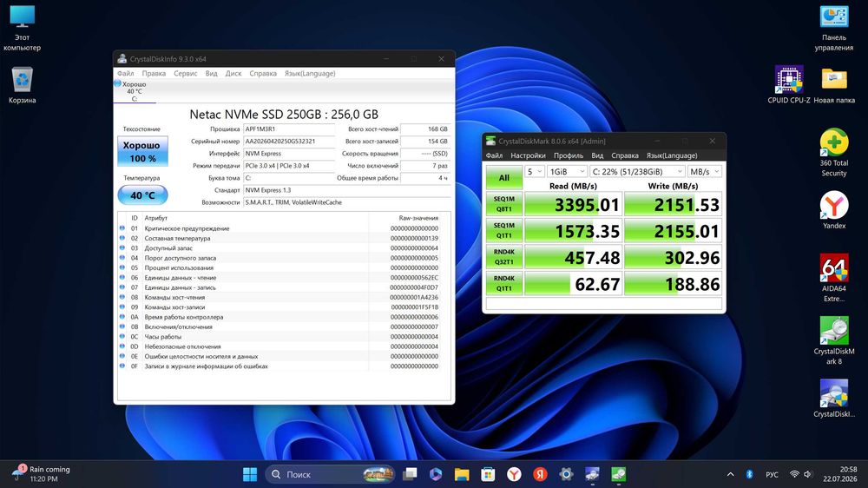
Task: Open the Windows Start menu
Action: click(x=250, y=474)
